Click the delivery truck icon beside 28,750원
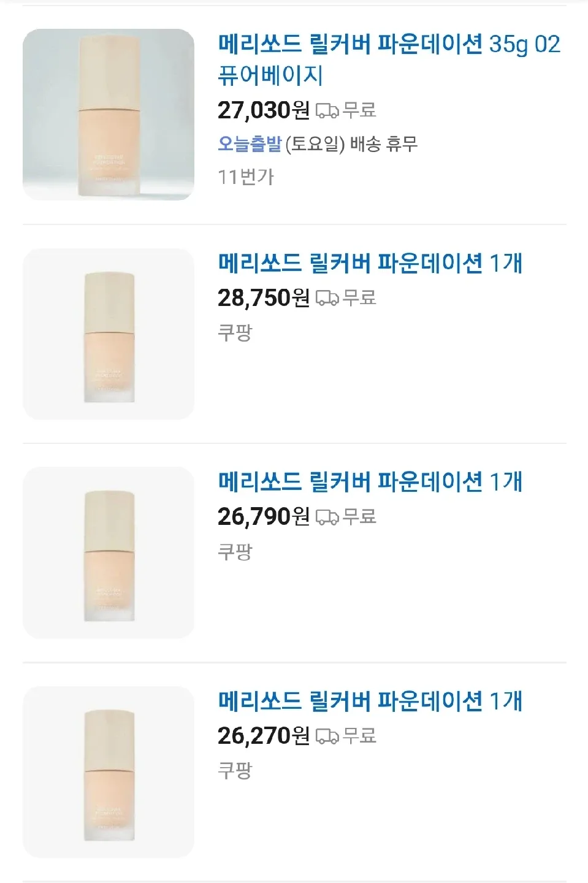This screenshot has height=883, width=588. click(327, 298)
